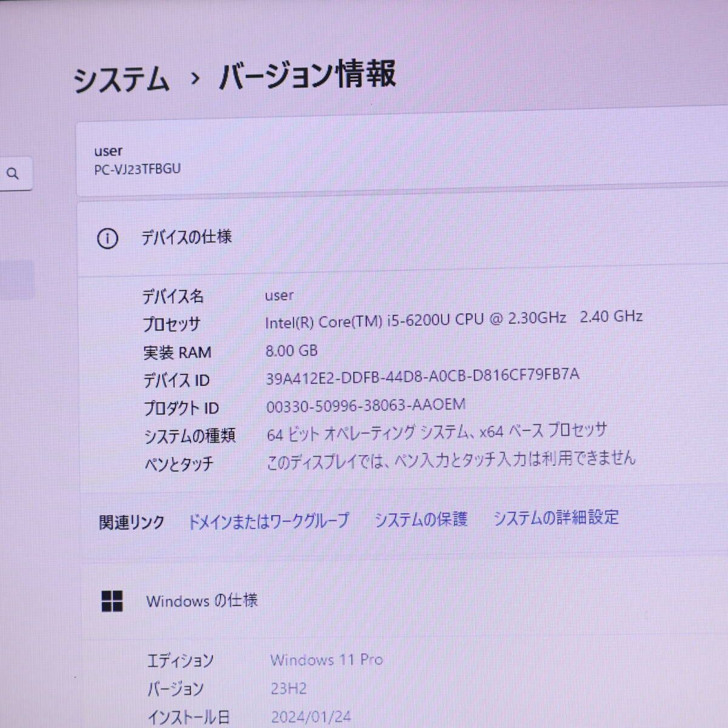This screenshot has width=728, height=728.
Task: Select the device ID value 39A412E2-DDFB
Action: [x=422, y=376]
